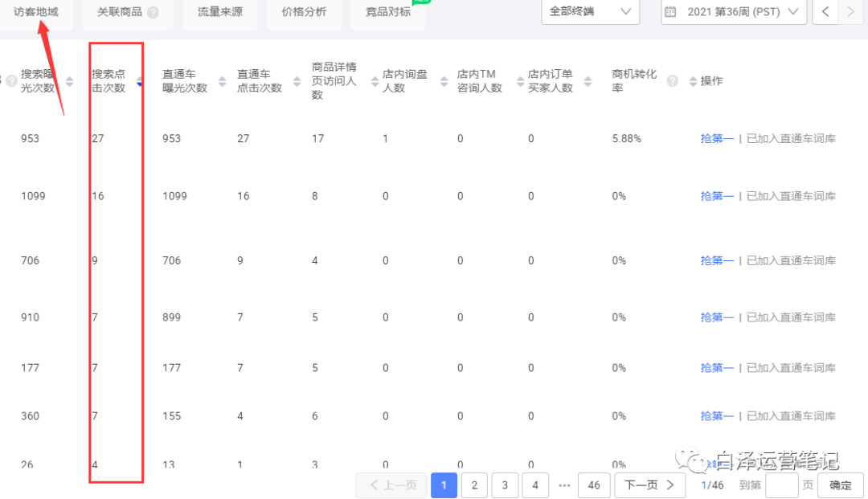
Task: Click the sort icon on 操作 column header
Action: pos(694,81)
